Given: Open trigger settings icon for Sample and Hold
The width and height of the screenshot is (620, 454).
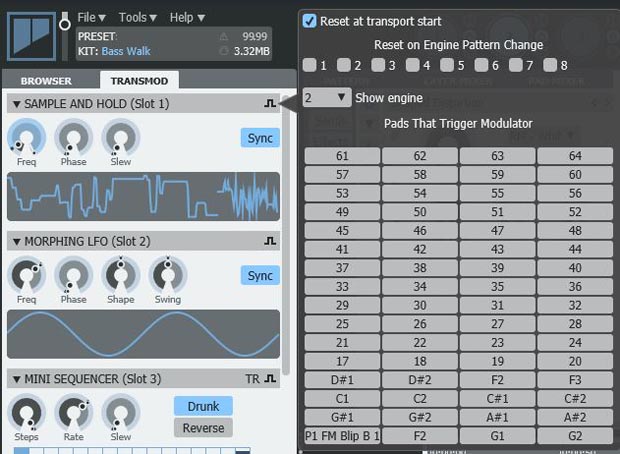Looking at the screenshot, I should tap(269, 104).
